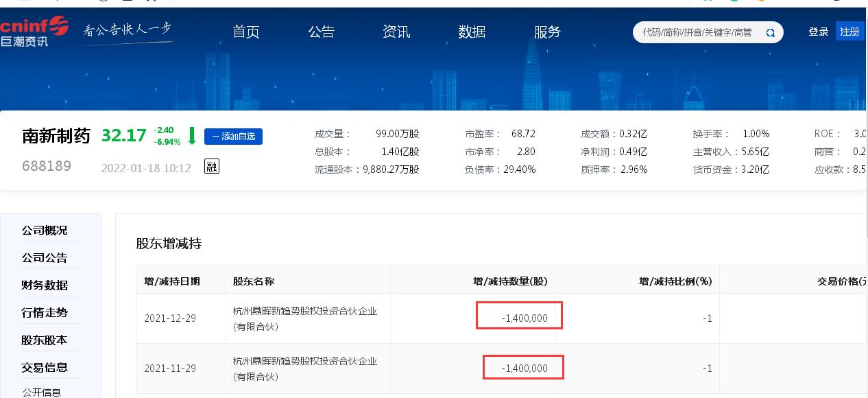Click -1,400,000 in the 2021-12-29 row
This screenshot has width=868, height=398.
coord(525,318)
